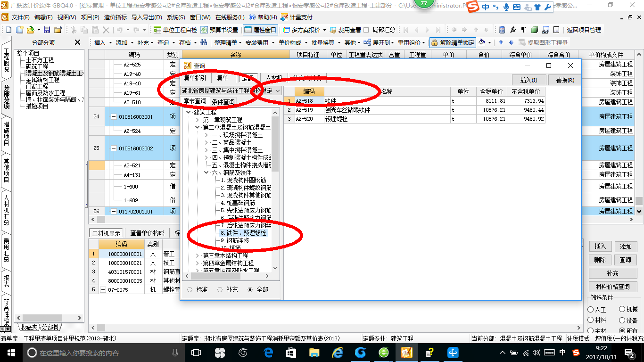This screenshot has width=644, height=362.
Task: Expand the 第三章木结构工程 node
Action: coord(198,255)
